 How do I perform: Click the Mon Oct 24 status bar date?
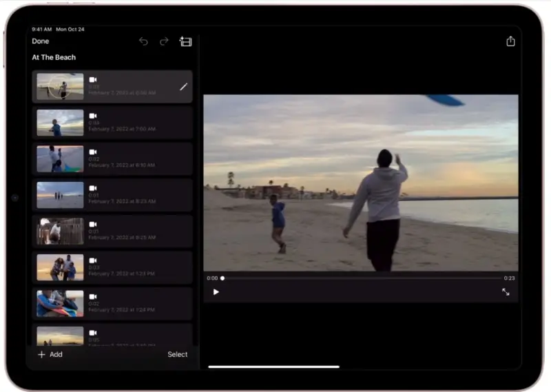point(70,29)
